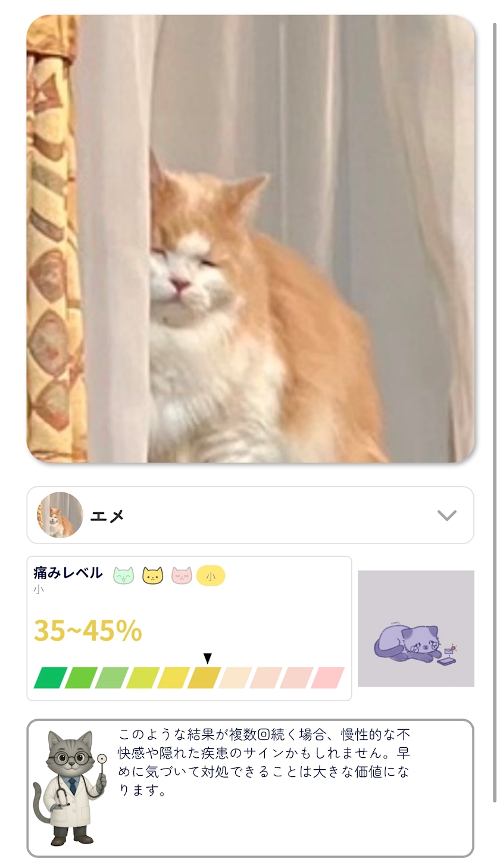Viewport: 500px width, 868px height.
Task: Click the dark green first gauge segment
Action: point(51,677)
